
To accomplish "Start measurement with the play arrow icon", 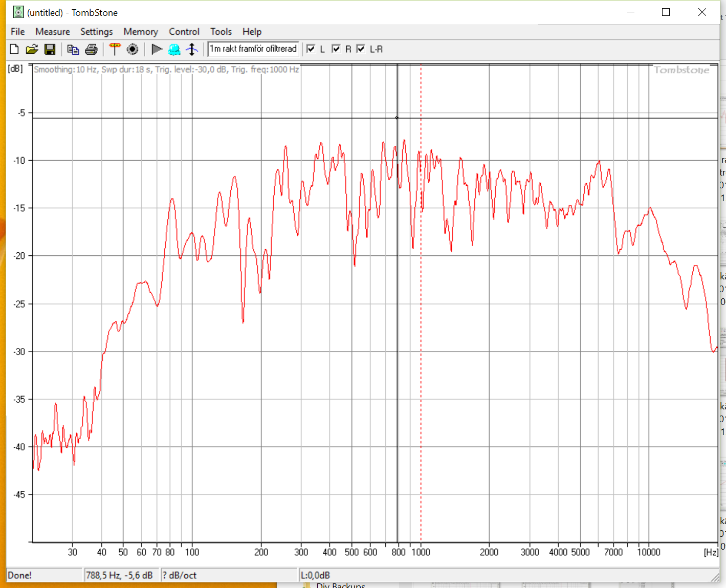I will [x=157, y=49].
